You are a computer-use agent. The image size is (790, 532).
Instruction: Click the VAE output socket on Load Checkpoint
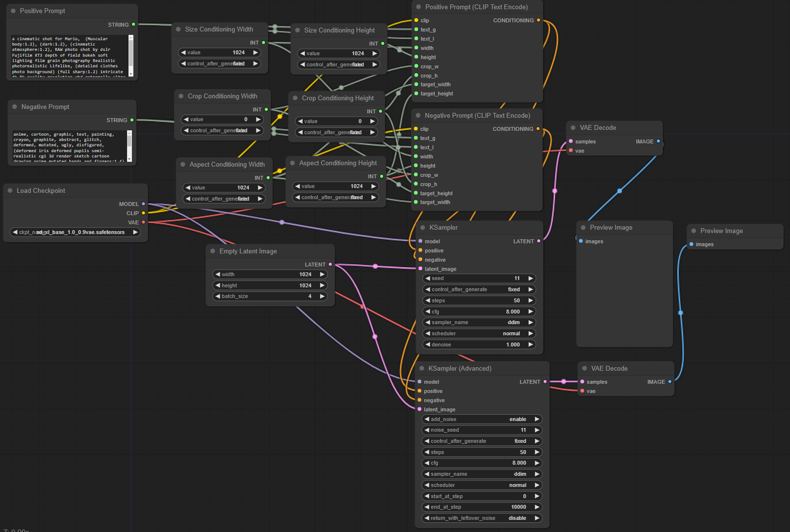144,222
